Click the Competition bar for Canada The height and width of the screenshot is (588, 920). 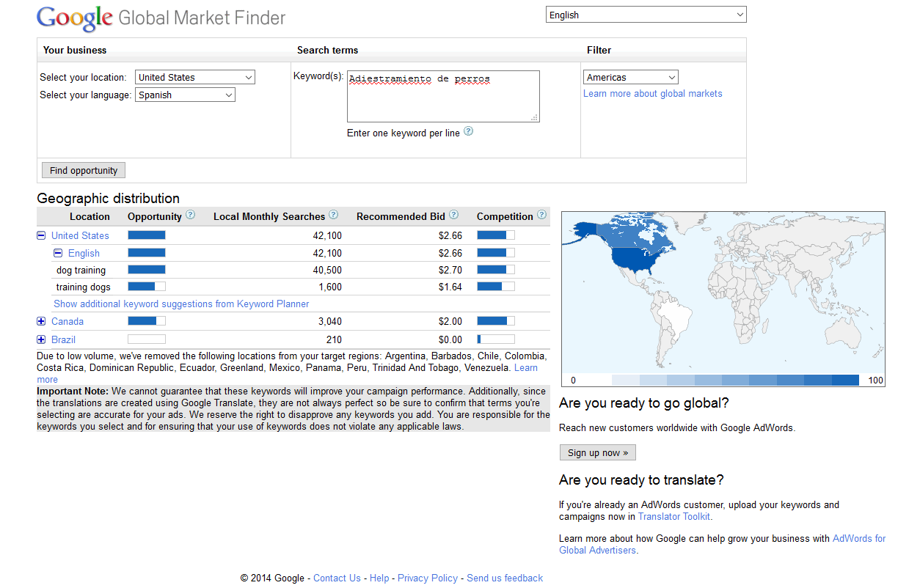496,321
